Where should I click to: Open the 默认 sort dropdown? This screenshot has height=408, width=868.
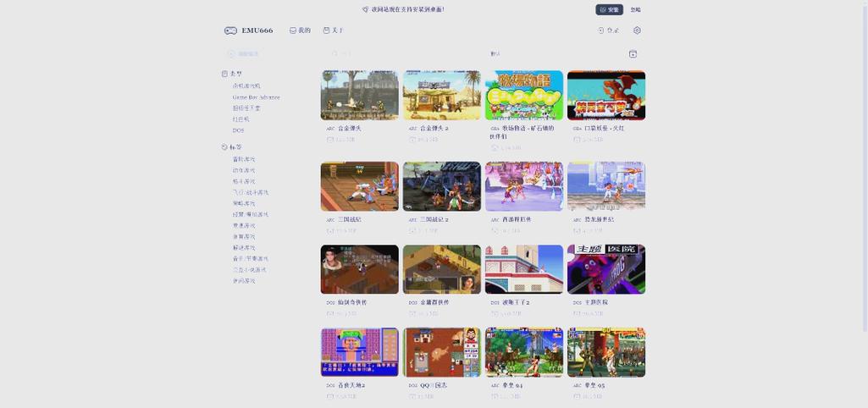tap(554, 53)
